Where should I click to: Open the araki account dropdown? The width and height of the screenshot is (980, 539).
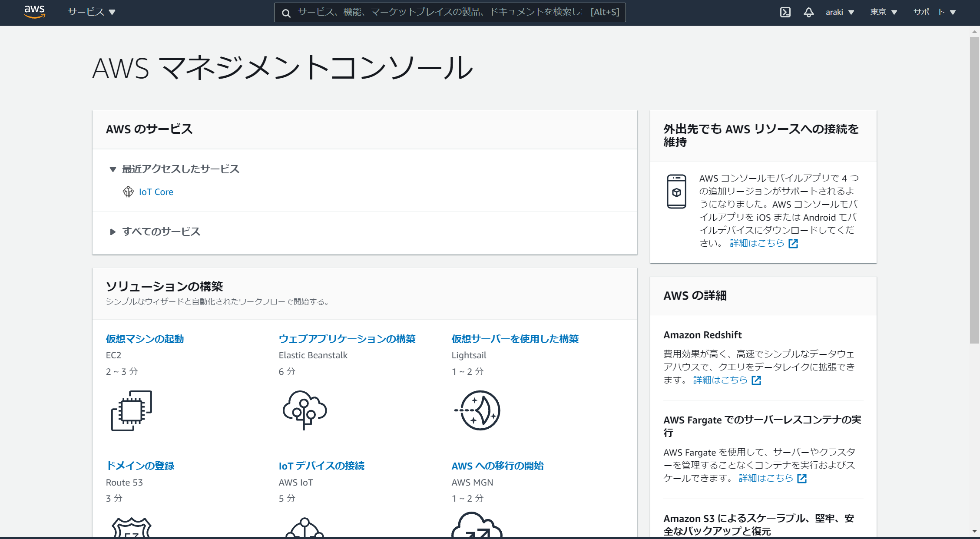click(839, 12)
